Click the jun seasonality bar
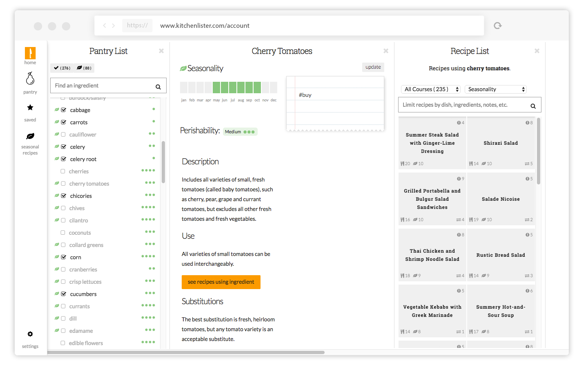Screen dimensions: 588x368 point(225,87)
